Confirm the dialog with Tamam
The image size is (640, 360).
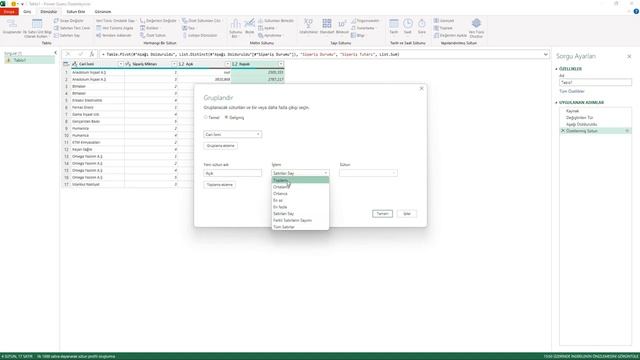tap(382, 213)
